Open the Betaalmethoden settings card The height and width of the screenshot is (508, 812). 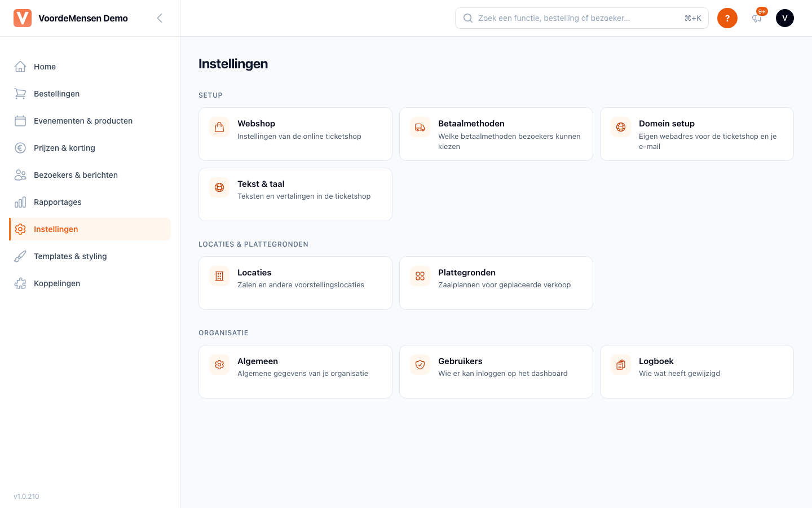click(x=496, y=134)
